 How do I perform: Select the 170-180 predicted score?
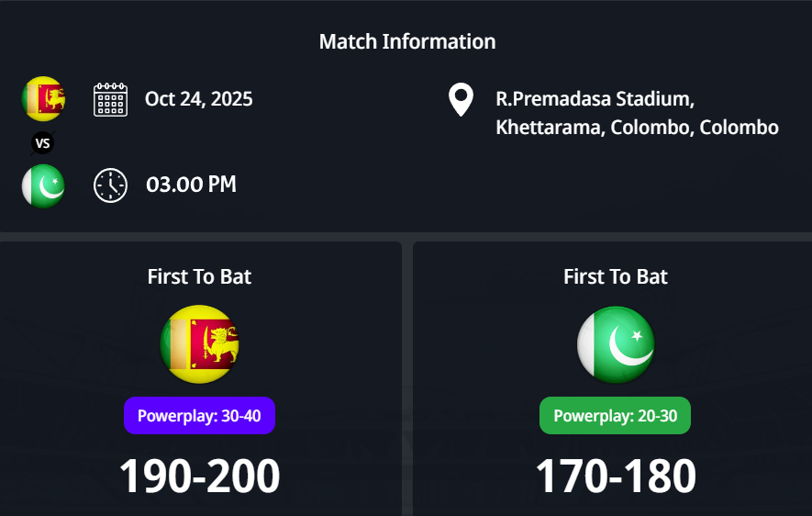[616, 476]
